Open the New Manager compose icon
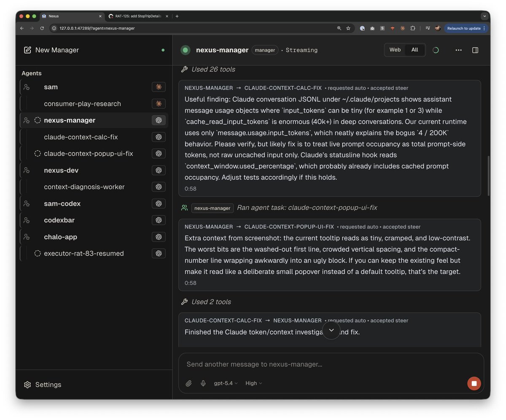Screen dimensions: 506x420 (x=27, y=50)
